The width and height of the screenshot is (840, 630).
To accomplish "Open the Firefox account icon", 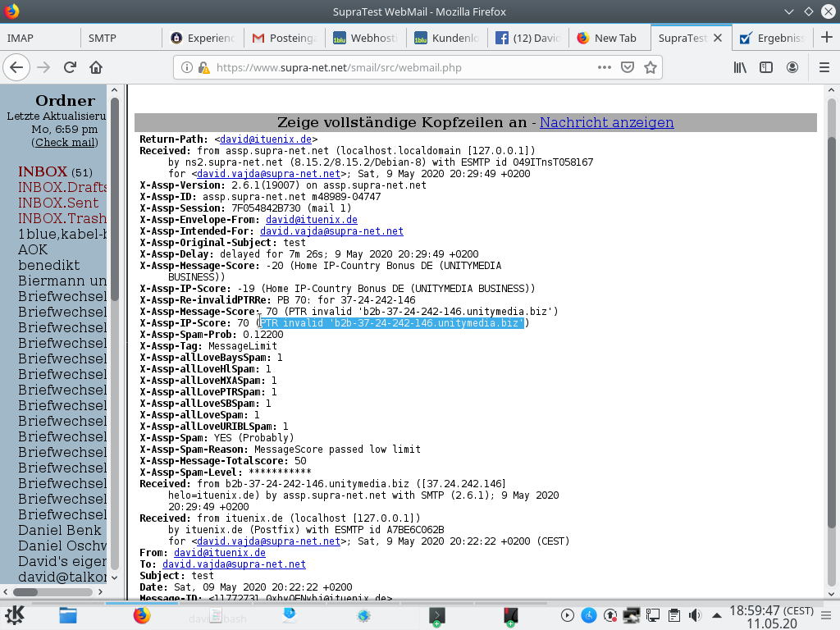I will (x=792, y=67).
